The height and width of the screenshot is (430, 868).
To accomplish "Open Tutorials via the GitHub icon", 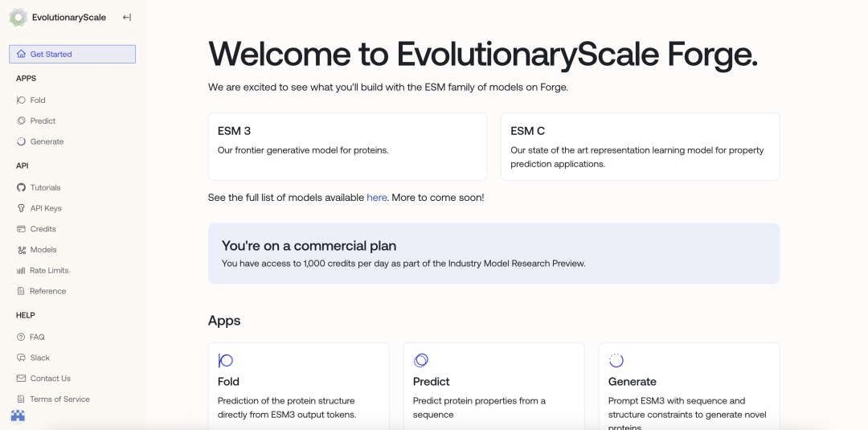I will coord(22,187).
